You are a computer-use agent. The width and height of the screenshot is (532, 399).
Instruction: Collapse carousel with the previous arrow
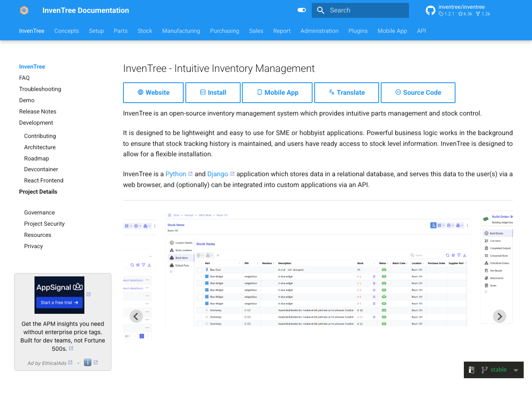136,316
